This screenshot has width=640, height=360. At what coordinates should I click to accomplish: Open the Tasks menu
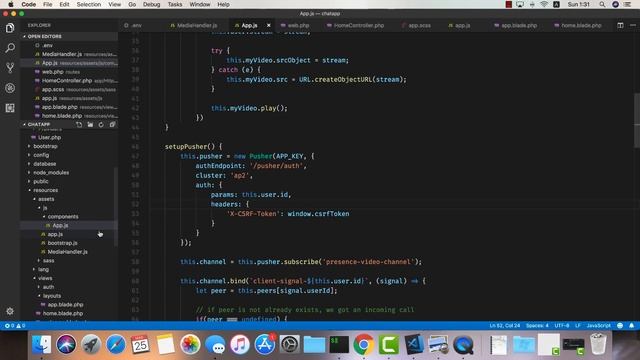[175, 4]
